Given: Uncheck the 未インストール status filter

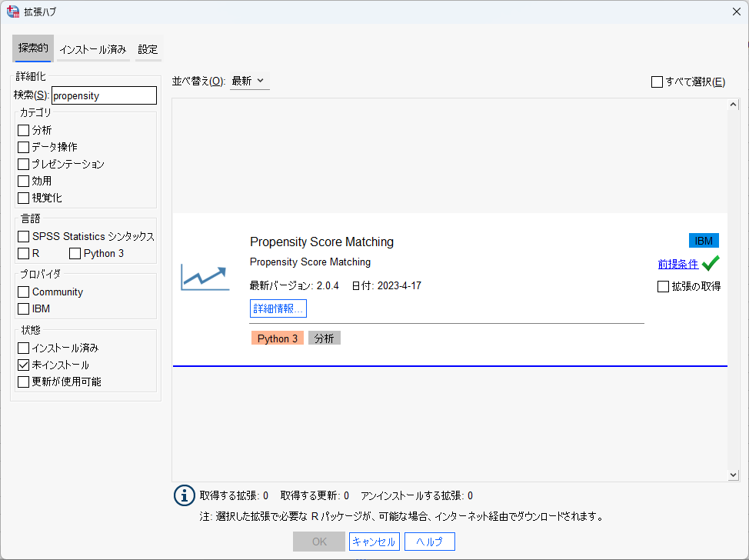Looking at the screenshot, I should coord(23,365).
